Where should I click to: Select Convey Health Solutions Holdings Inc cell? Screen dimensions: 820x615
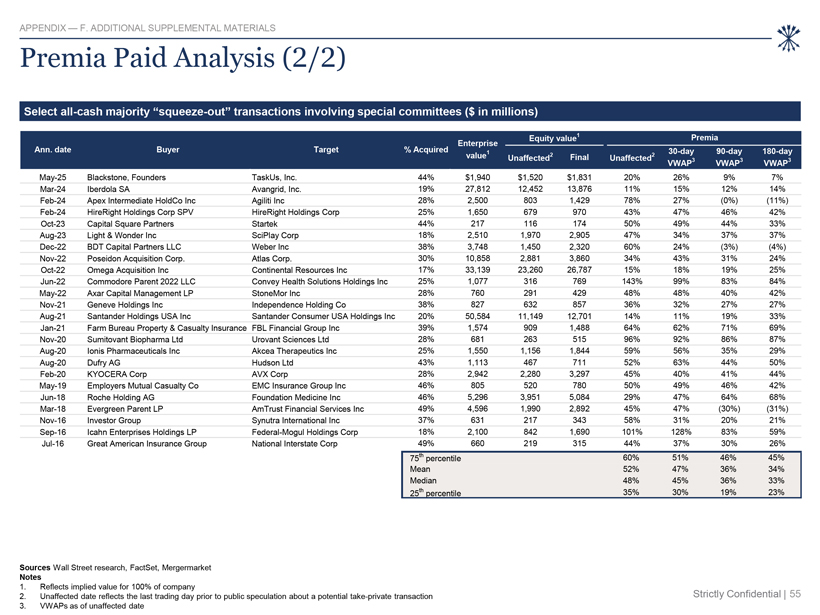click(x=320, y=281)
